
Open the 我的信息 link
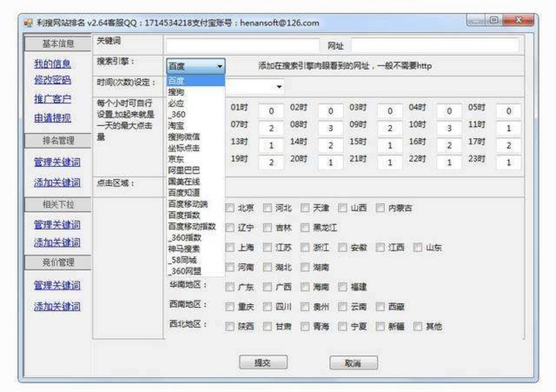[x=52, y=64]
